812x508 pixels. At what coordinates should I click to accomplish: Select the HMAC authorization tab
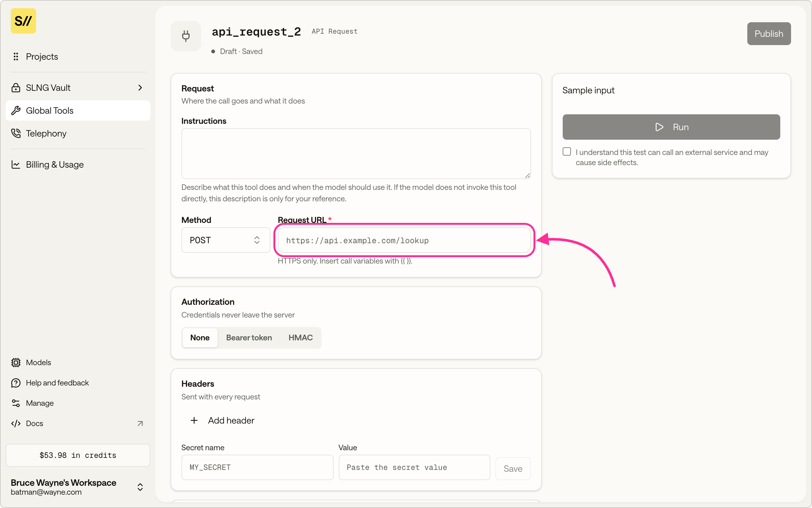coord(300,338)
